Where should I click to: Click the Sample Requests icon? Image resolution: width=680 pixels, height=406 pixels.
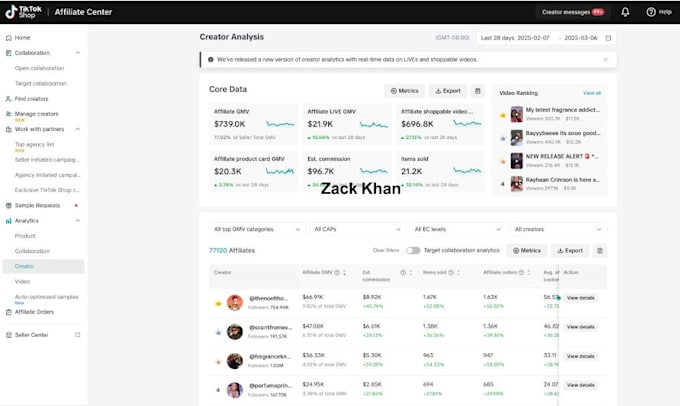tap(8, 206)
